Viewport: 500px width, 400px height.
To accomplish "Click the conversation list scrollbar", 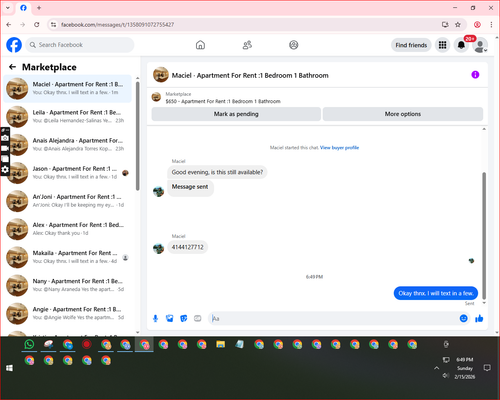I will click(x=138, y=136).
